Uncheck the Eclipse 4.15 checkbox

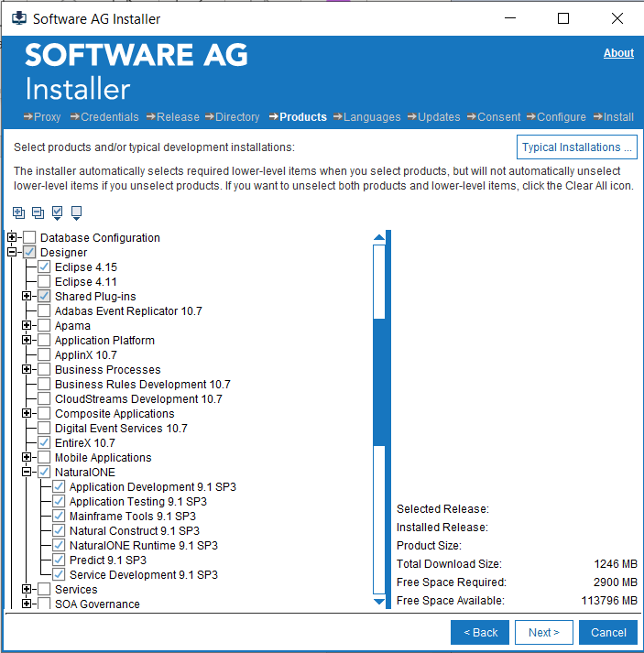[44, 267]
